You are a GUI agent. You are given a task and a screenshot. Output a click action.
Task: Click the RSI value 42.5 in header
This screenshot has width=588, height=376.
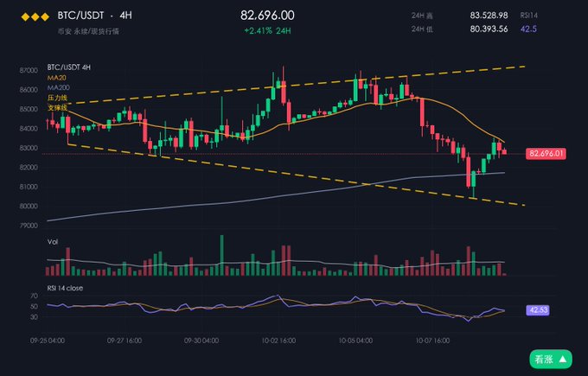528,29
